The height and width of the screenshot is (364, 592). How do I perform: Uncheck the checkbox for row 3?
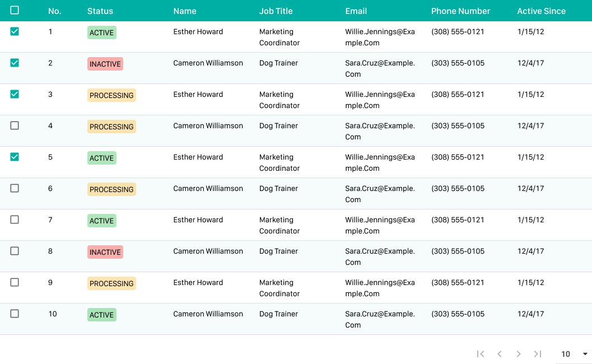coord(15,94)
